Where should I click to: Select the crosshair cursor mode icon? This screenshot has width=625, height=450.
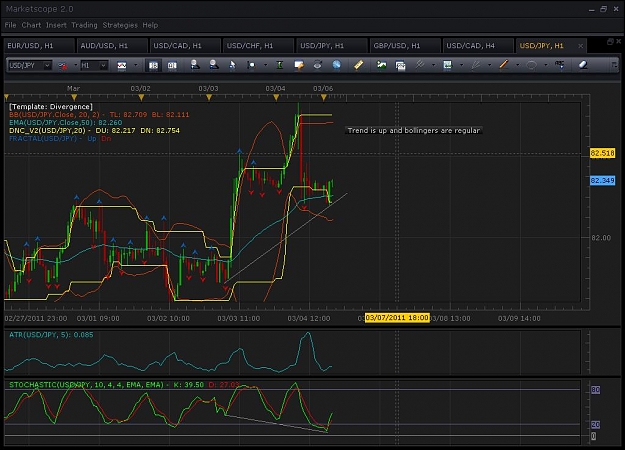pyautogui.click(x=251, y=65)
